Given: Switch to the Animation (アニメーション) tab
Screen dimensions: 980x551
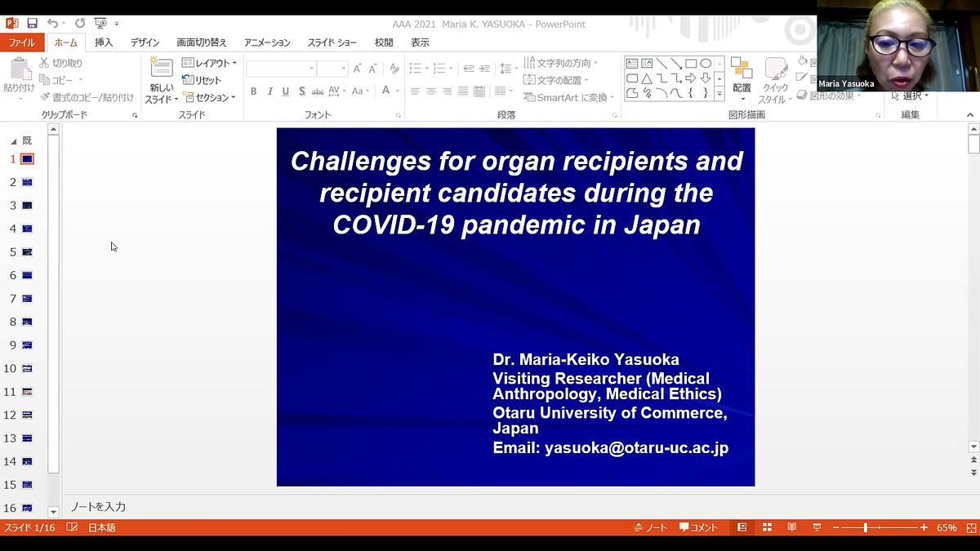Looking at the screenshot, I should coord(267,42).
